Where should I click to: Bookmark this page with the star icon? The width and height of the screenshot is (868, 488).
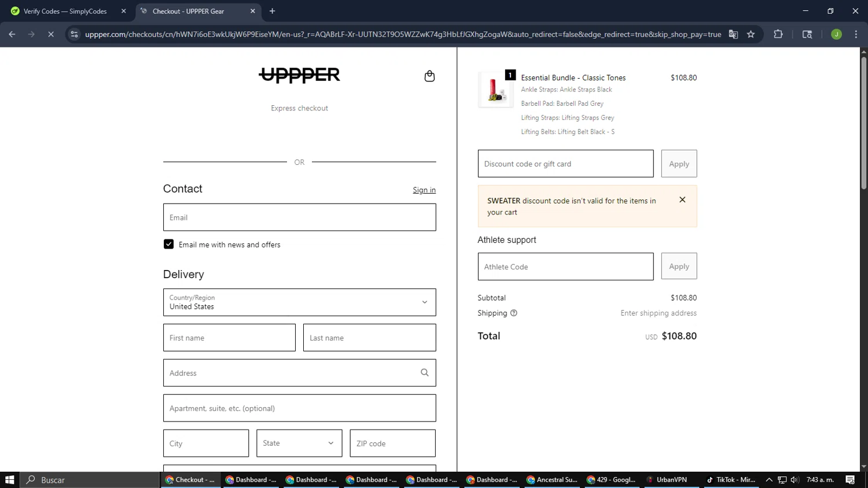(751, 34)
